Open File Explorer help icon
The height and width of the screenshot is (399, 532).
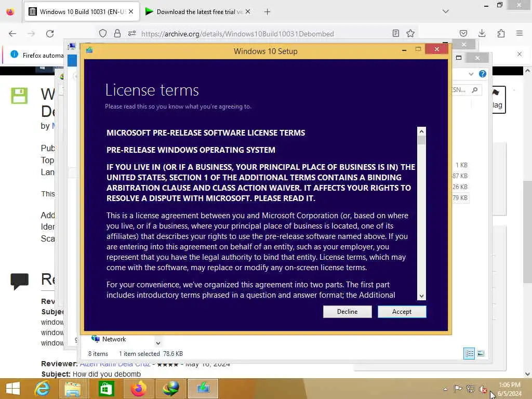tap(483, 74)
